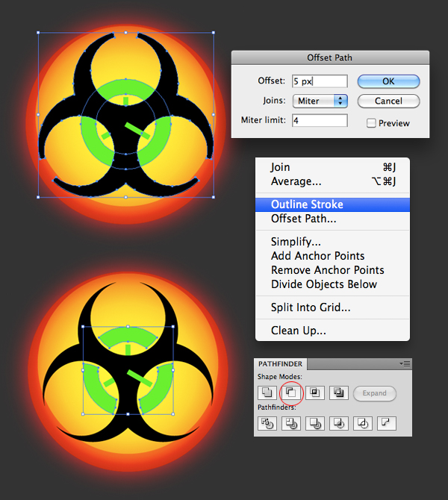
Task: Cancel the Offset Path dialog
Action: tap(388, 101)
